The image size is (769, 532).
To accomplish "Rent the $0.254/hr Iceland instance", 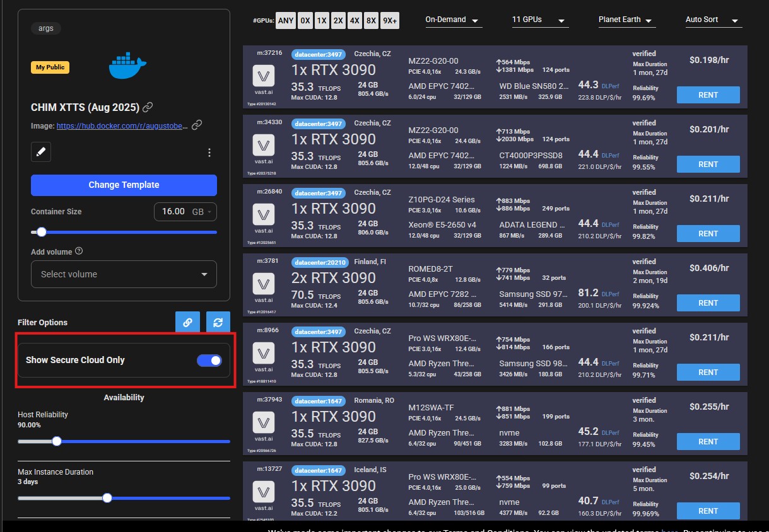I will [708, 511].
